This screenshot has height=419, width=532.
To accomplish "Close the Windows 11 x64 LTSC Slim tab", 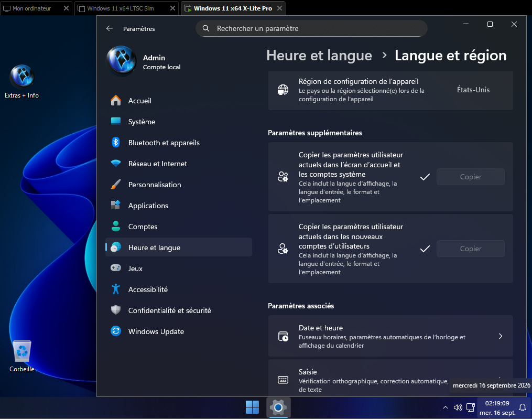I will tap(172, 8).
